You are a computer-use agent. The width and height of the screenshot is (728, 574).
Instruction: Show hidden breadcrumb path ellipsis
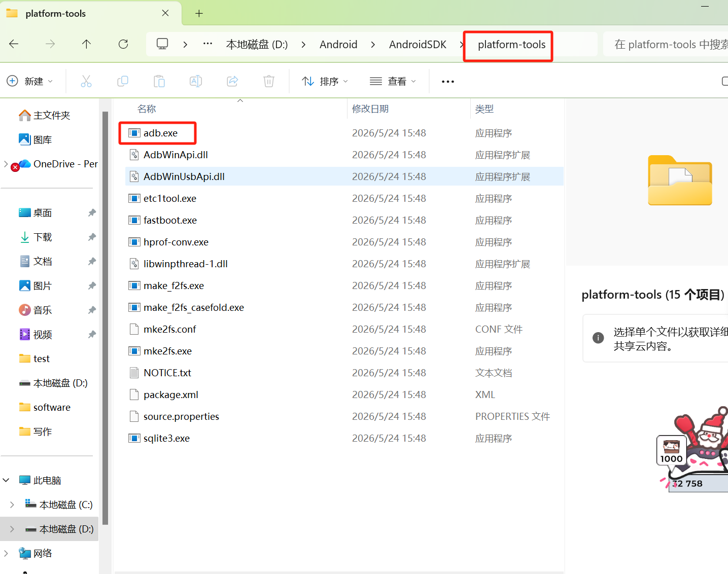pos(207,44)
